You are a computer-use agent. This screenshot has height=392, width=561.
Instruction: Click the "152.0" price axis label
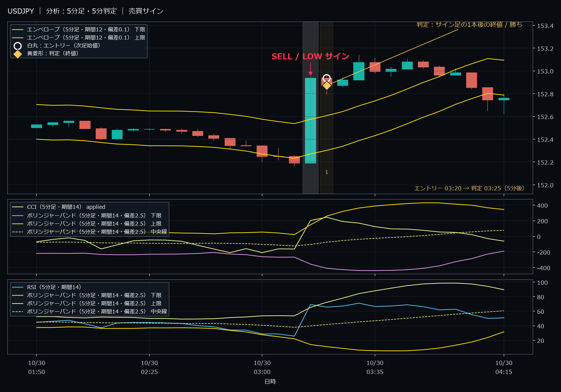pyautogui.click(x=545, y=185)
